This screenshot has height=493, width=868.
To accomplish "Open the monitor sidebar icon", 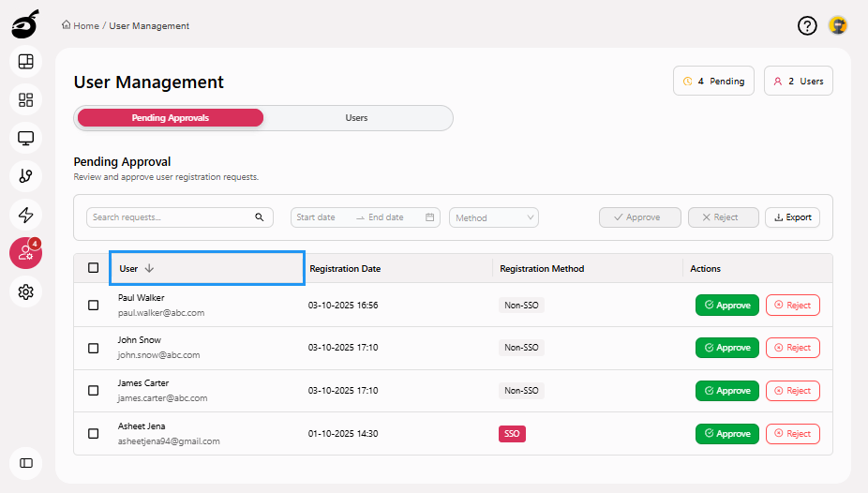I will click(26, 139).
